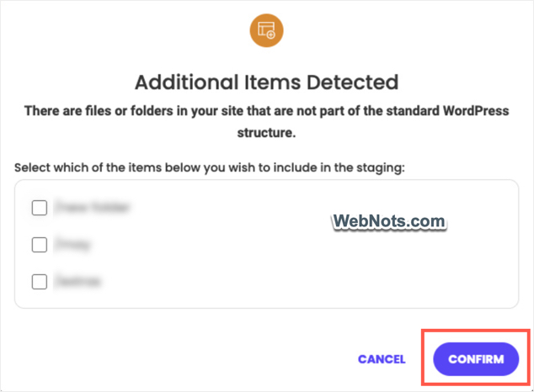534x392 pixels.
Task: Click the orange staging icon
Action: pyautogui.click(x=266, y=31)
